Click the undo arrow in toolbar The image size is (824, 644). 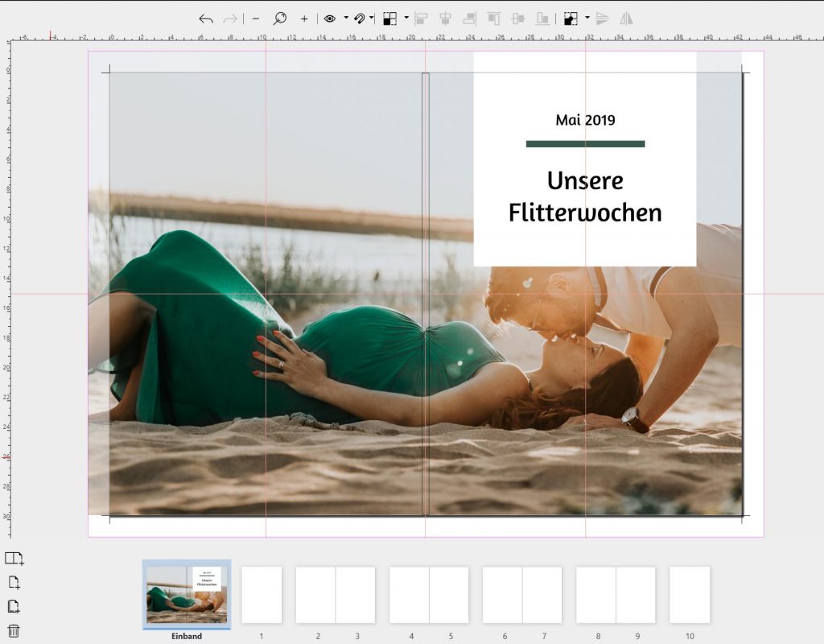click(206, 19)
